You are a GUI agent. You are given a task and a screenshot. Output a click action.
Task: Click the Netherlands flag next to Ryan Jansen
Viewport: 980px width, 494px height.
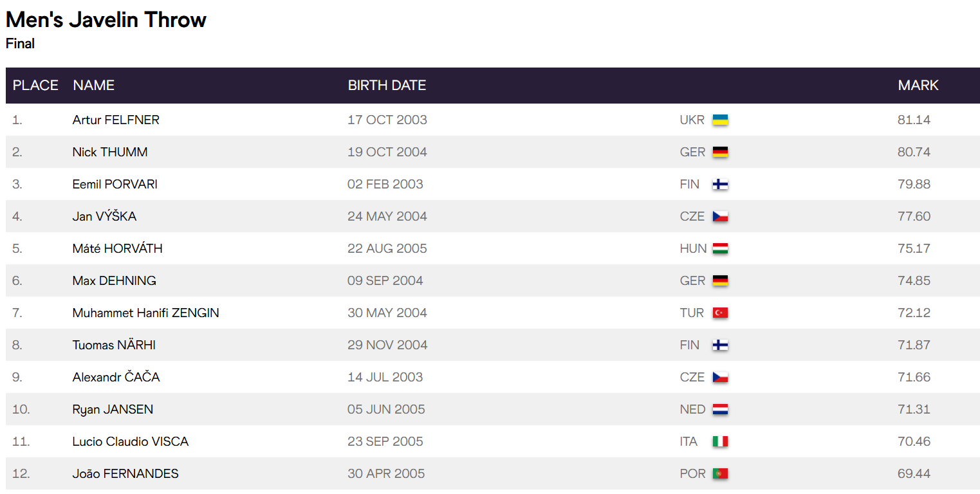pyautogui.click(x=720, y=409)
